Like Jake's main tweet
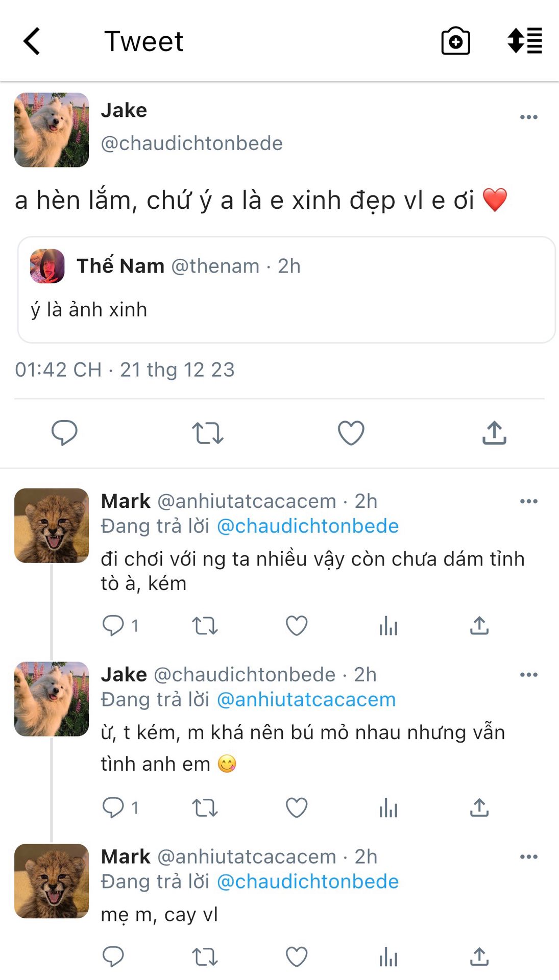Viewport: 559px width, 980px height. click(351, 433)
